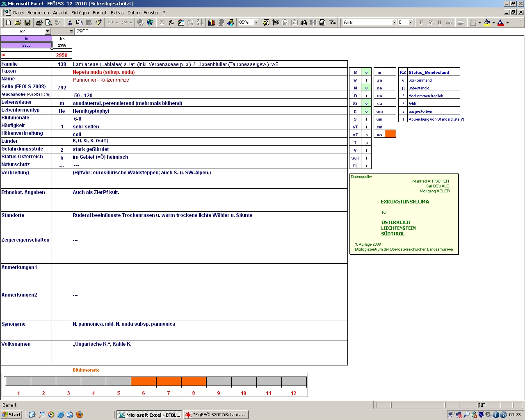
Task: Click the orange month 6 bar in Blühmonate
Action: (x=144, y=381)
